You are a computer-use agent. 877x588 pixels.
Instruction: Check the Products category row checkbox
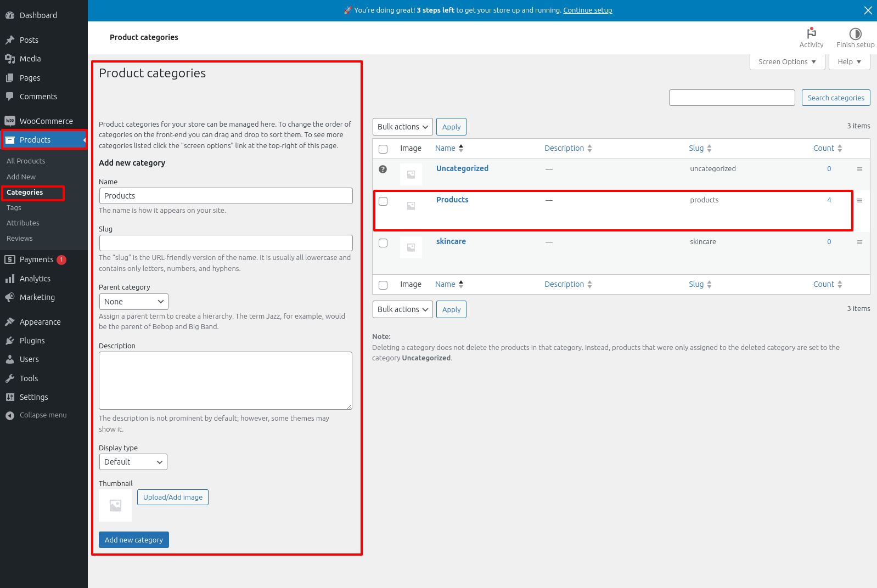tap(383, 201)
